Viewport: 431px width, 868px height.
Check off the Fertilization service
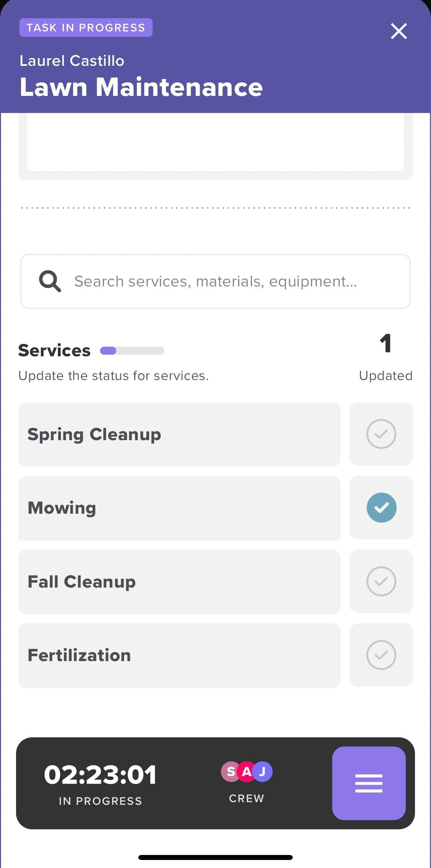[381, 655]
